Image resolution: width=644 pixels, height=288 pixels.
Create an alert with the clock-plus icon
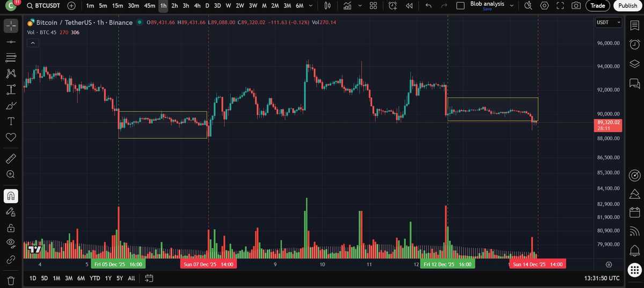(393, 6)
